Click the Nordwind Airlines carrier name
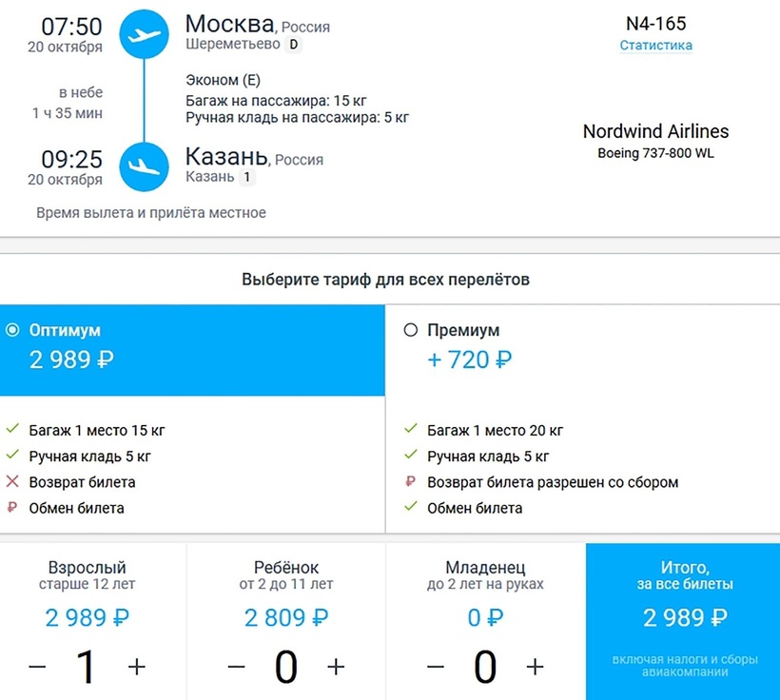The width and height of the screenshot is (780, 700). tap(655, 131)
